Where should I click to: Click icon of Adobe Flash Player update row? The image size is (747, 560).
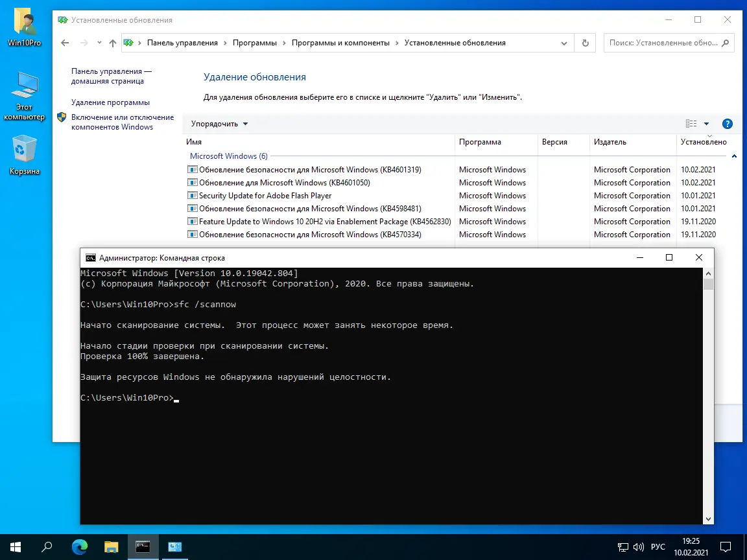pos(193,195)
